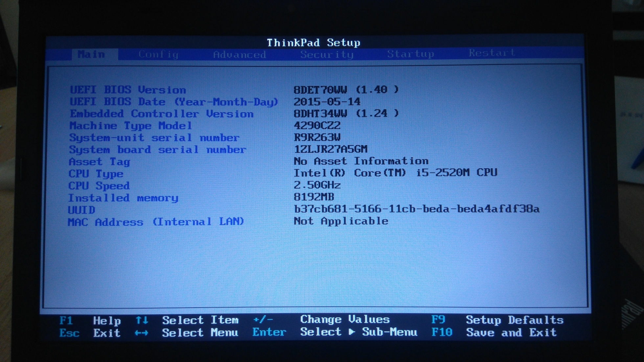
Task: Click the F9 Setup Defaults hint
Action: 497,320
